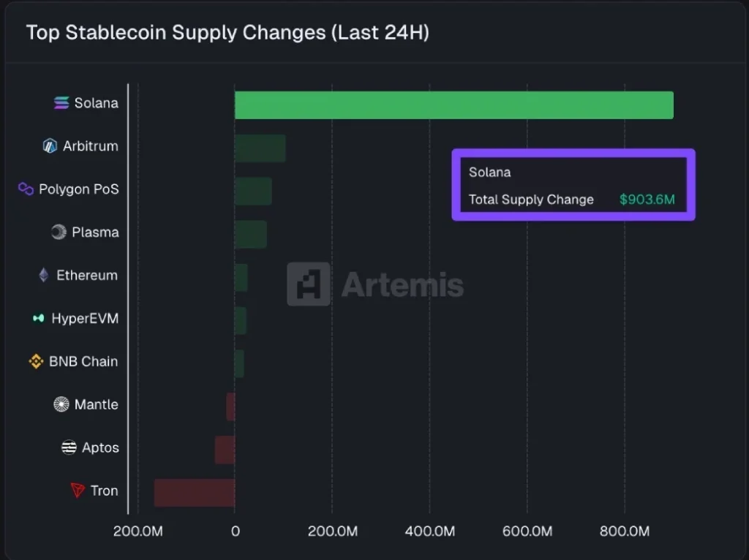This screenshot has height=560, width=749.
Task: Click the Polygon PoS supply bar
Action: point(253,192)
